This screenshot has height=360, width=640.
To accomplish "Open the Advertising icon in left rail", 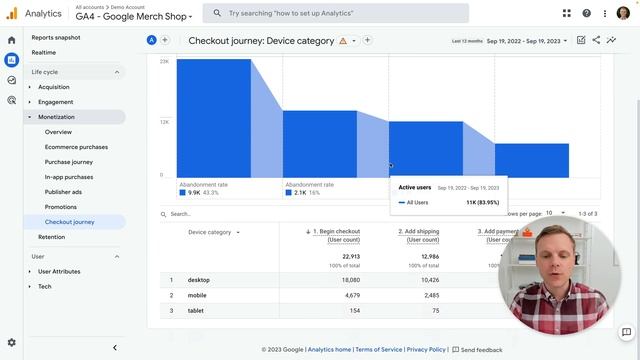I will (11, 100).
